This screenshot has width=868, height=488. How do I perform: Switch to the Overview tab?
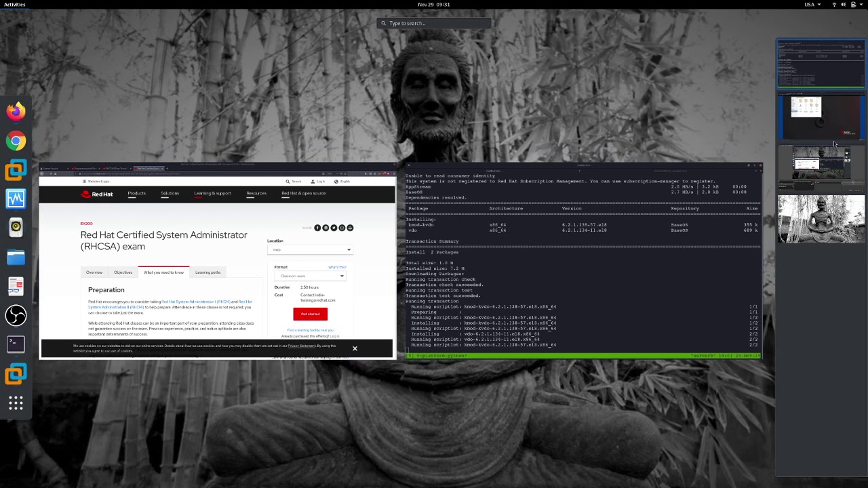pos(94,272)
